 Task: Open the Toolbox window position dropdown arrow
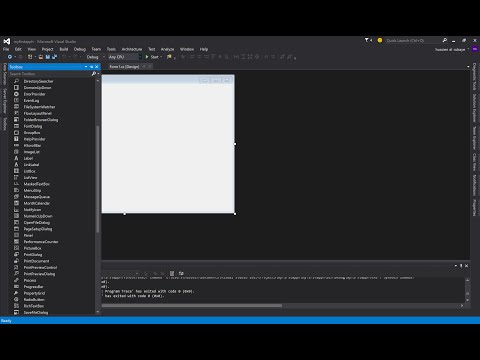(x=86, y=67)
